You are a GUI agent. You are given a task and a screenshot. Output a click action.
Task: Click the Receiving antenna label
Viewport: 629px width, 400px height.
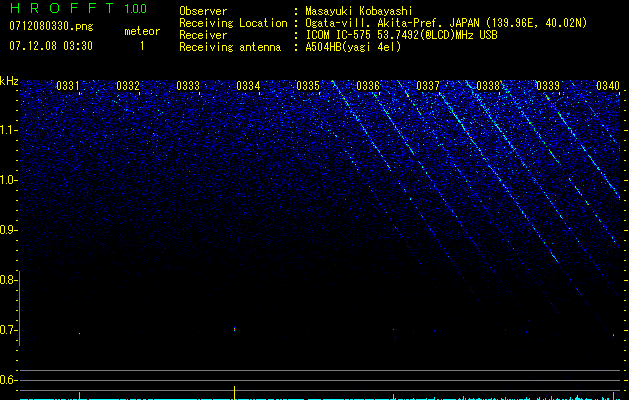230,47
